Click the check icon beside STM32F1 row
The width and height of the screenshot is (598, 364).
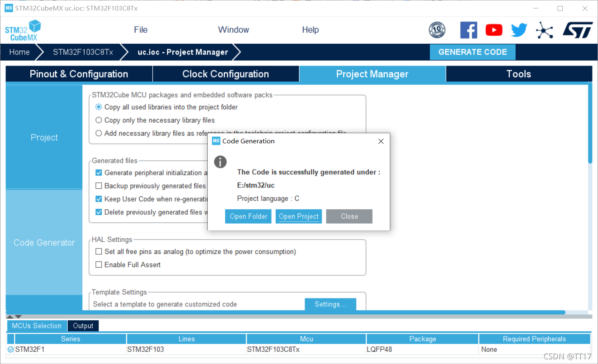[11, 349]
